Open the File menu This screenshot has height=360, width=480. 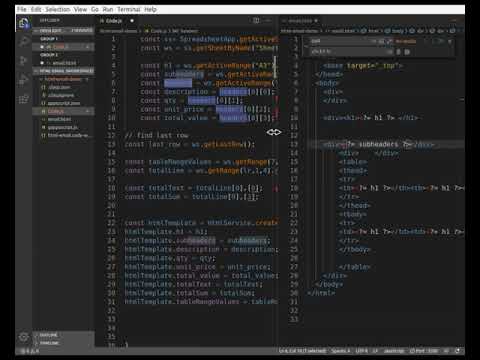pos(22,9)
